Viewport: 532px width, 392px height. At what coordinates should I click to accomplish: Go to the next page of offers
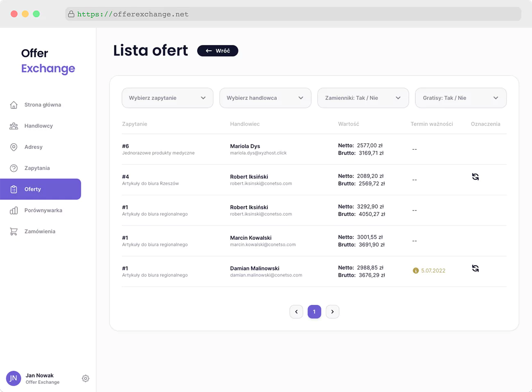pyautogui.click(x=332, y=312)
